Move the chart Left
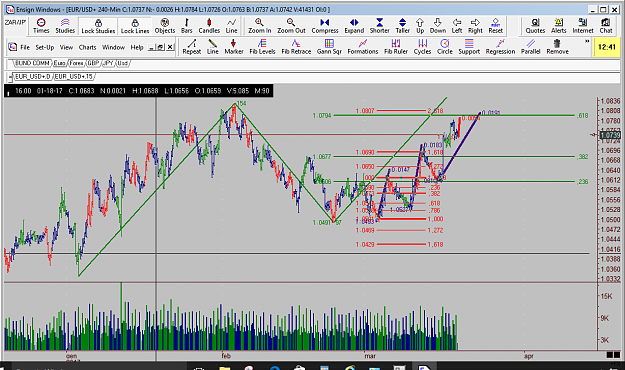 457,26
